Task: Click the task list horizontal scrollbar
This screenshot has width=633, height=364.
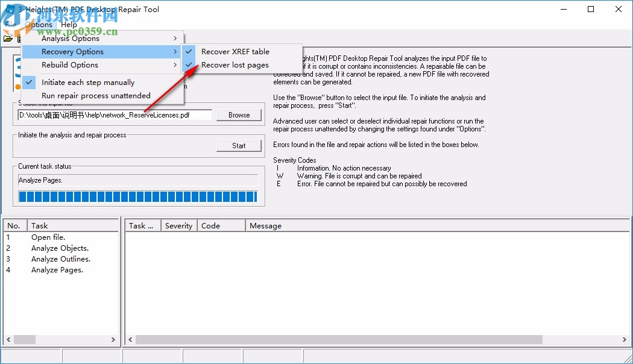Action: [60, 339]
